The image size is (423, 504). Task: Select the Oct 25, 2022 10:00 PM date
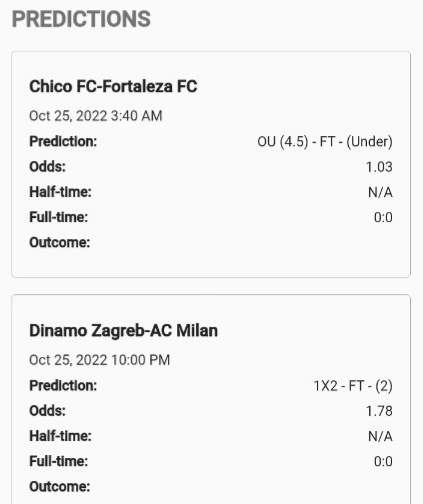pyautogui.click(x=99, y=360)
